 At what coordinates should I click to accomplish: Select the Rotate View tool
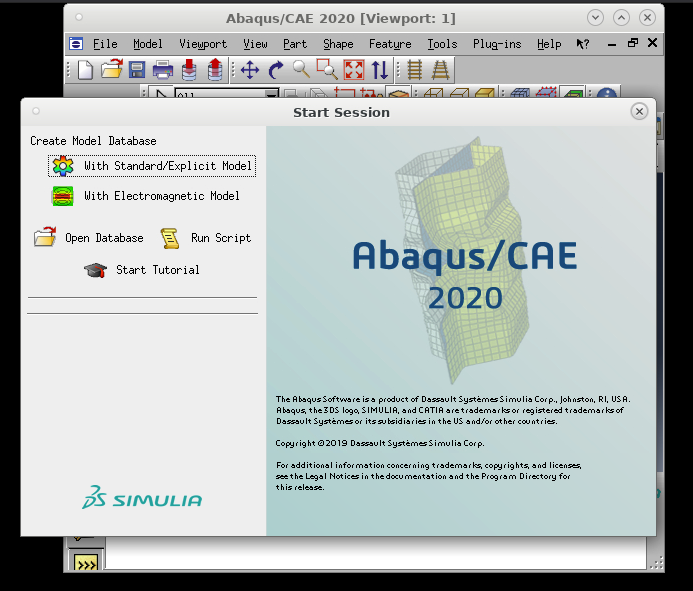coord(276,70)
